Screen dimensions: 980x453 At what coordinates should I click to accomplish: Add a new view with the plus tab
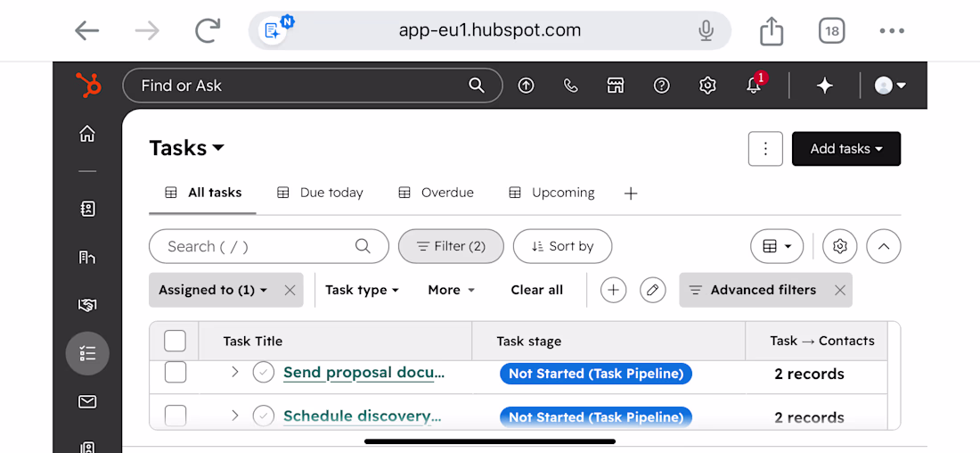(631, 194)
